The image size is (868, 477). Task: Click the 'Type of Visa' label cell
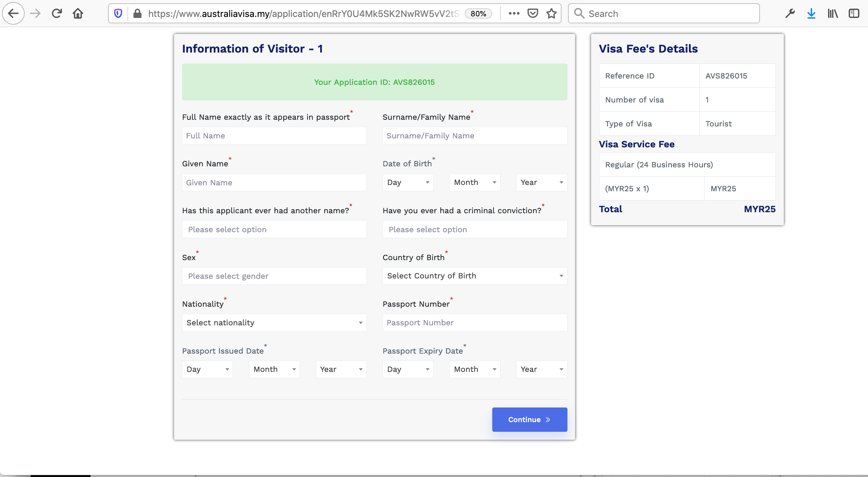click(649, 124)
